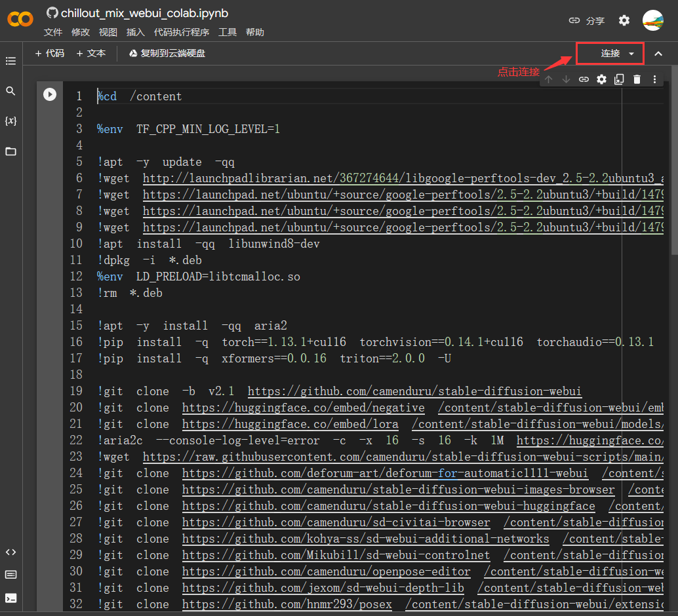Open the cell's three-dot more options menu
This screenshot has height=616, width=678.
[654, 79]
